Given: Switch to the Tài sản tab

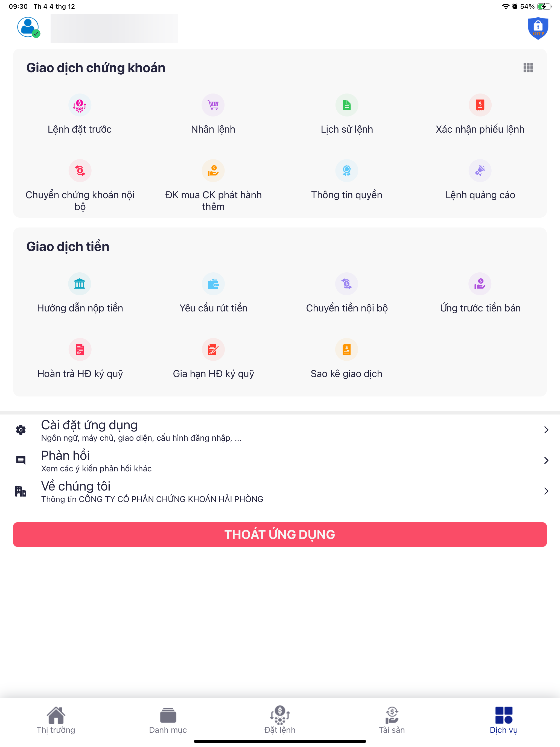Looking at the screenshot, I should point(392,720).
